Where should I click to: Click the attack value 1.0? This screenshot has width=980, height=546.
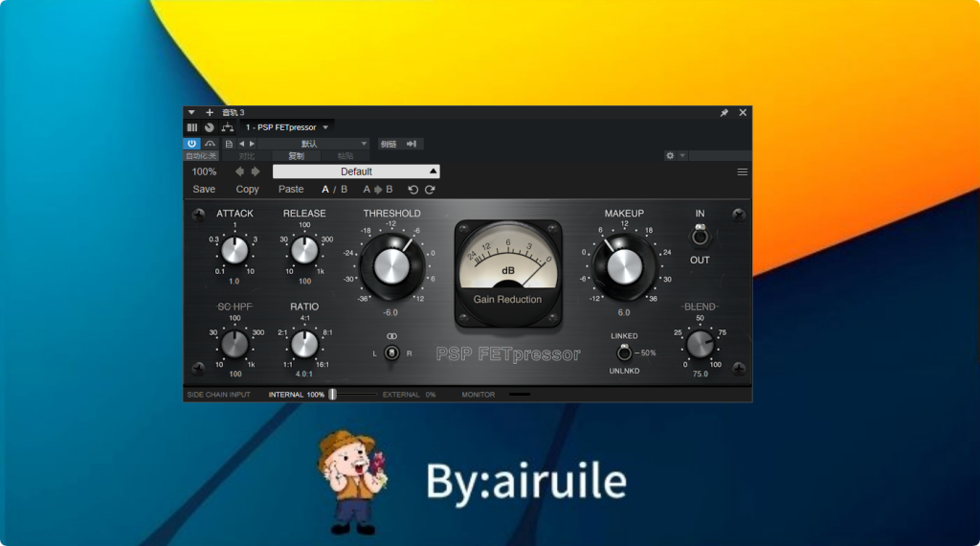coord(234,282)
